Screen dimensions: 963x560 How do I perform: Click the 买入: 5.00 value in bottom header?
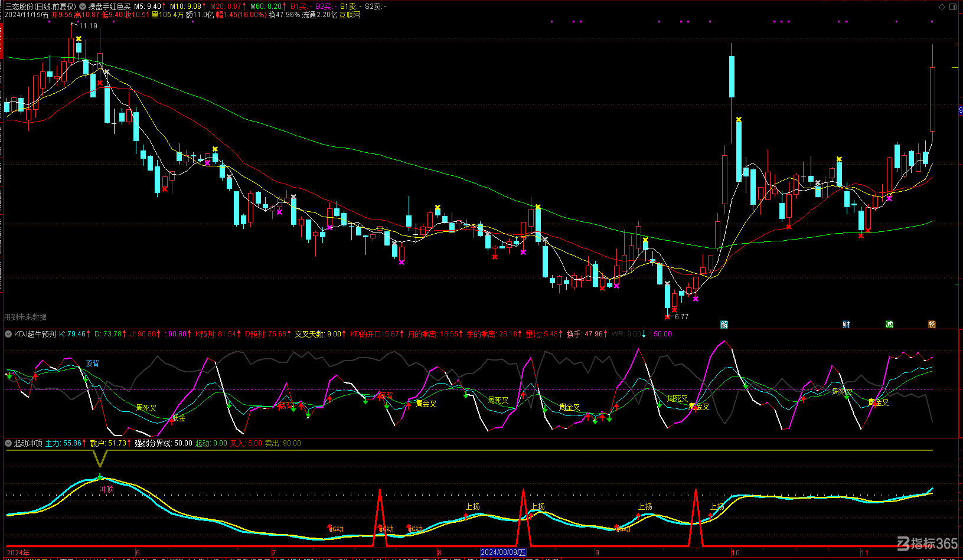[x=246, y=443]
